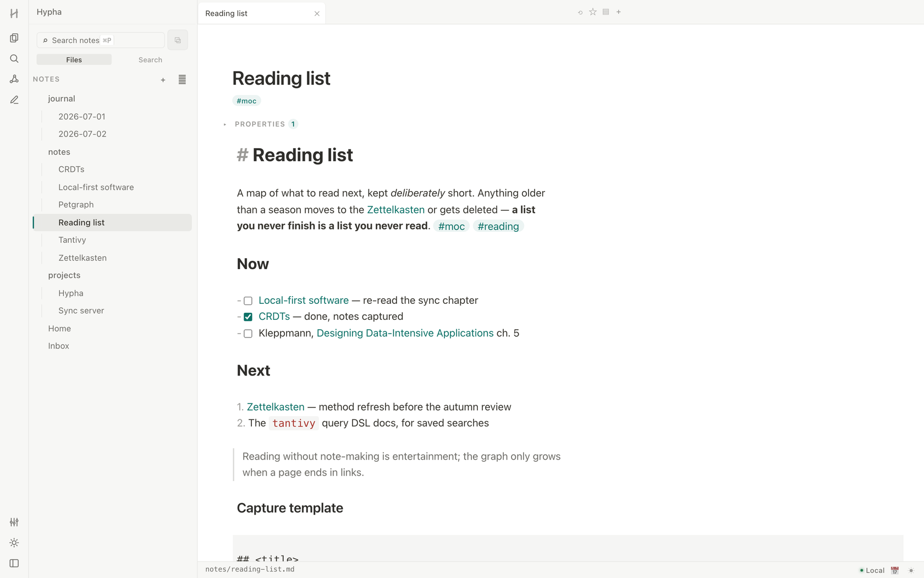The width and height of the screenshot is (924, 578).
Task: Open the calendar icon in the status bar
Action: [895, 570]
